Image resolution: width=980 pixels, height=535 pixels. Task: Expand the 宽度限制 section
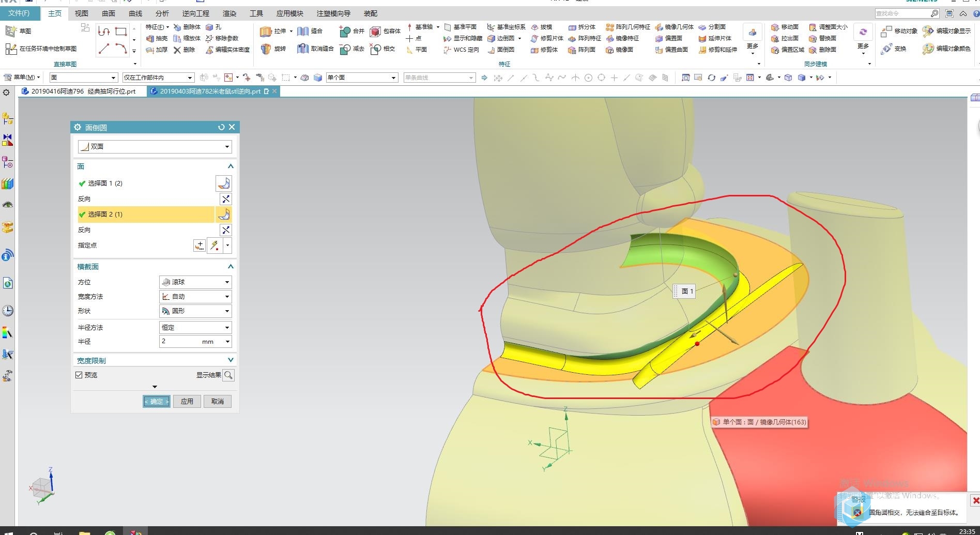coord(231,360)
